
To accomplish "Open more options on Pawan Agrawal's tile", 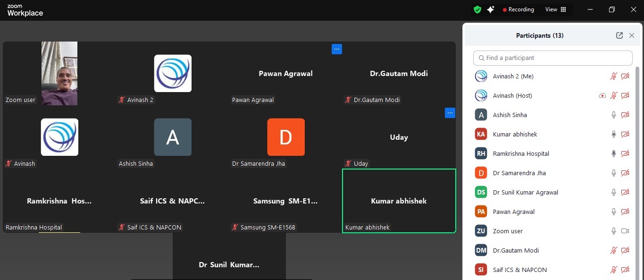I will (336, 49).
